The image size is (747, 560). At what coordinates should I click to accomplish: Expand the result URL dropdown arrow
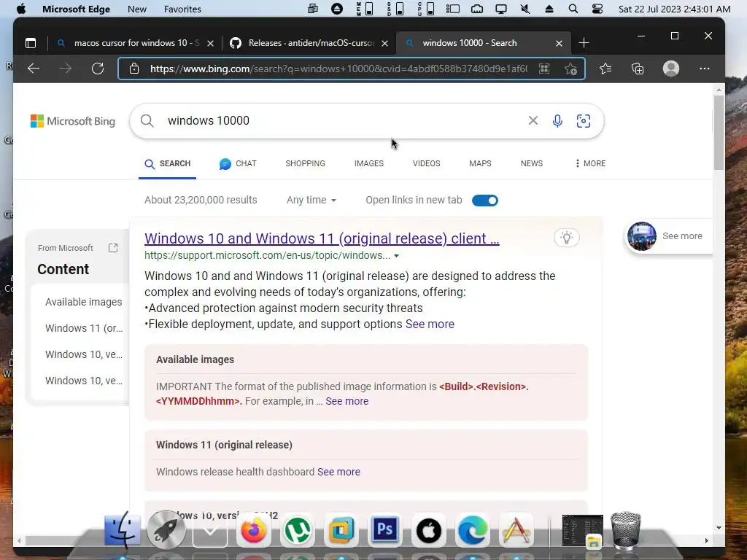(396, 256)
